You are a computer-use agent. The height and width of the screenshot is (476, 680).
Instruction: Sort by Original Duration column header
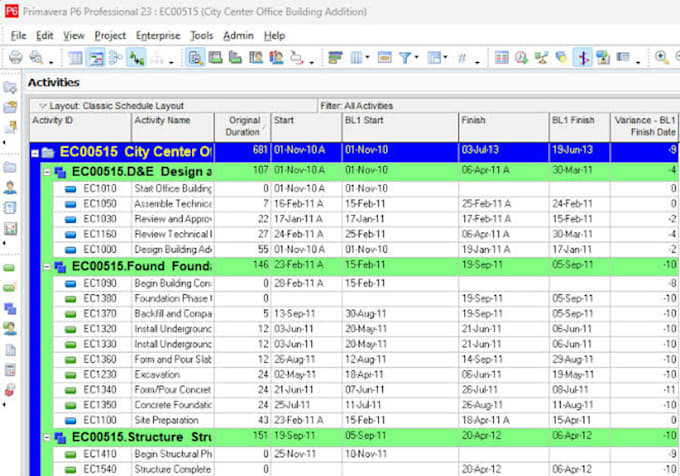[x=242, y=127]
